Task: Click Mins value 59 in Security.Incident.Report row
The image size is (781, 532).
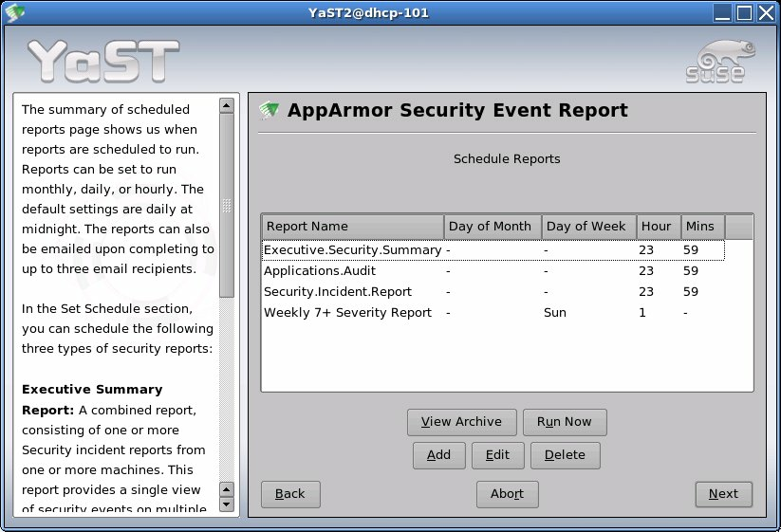Action: pos(691,292)
